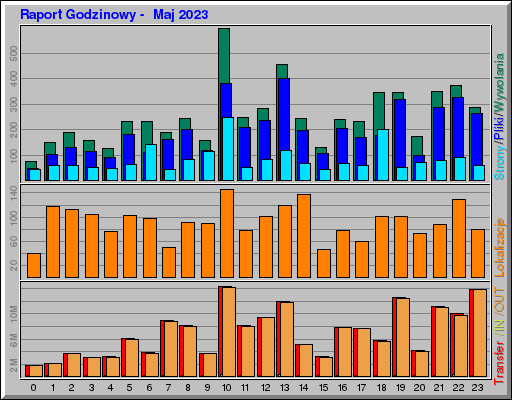The width and height of the screenshot is (512, 400).
Task: Click green Wywolania bar top at hour 10
Action: (x=224, y=55)
